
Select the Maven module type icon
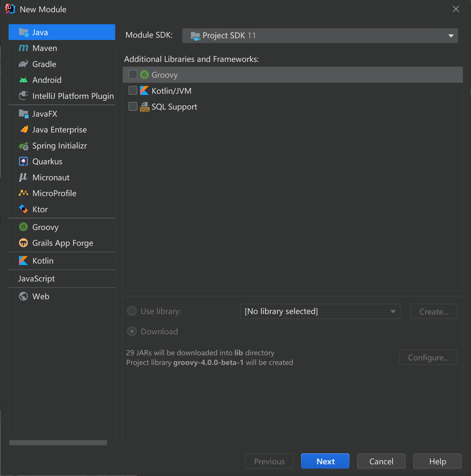tap(23, 48)
